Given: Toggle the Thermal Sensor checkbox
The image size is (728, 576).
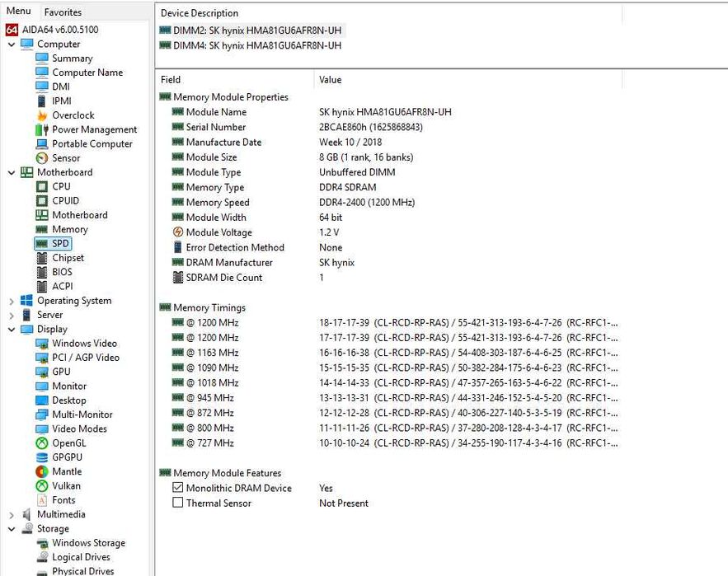Looking at the screenshot, I should [x=178, y=503].
